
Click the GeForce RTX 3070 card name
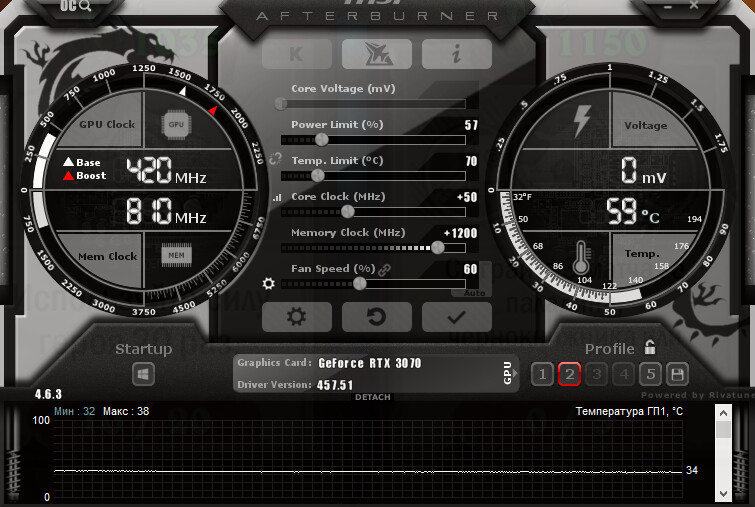tap(370, 363)
